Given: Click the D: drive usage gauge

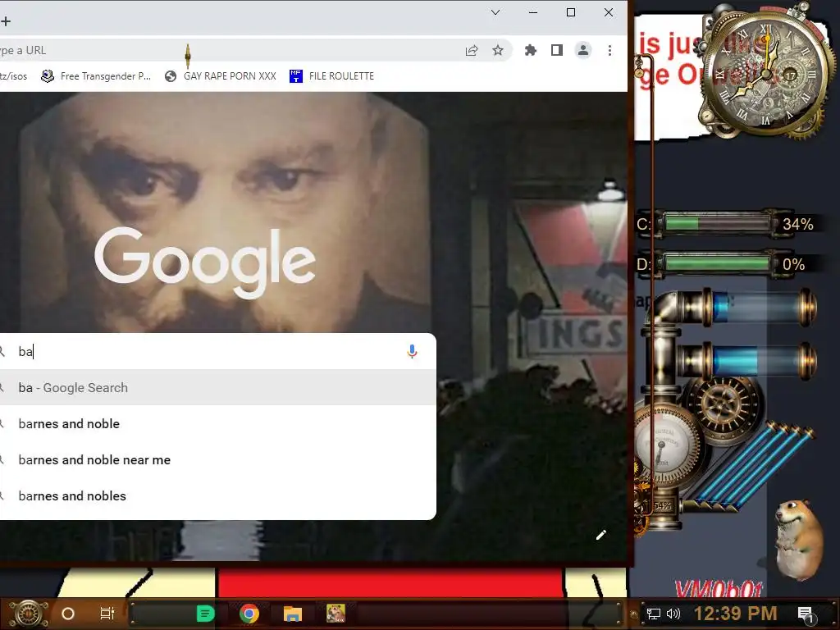Looking at the screenshot, I should coord(717,263).
